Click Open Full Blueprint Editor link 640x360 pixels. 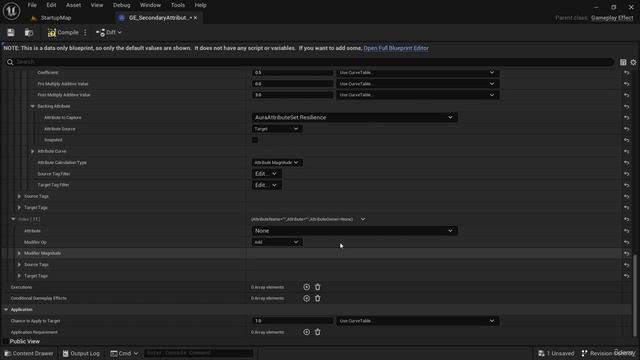click(x=396, y=48)
